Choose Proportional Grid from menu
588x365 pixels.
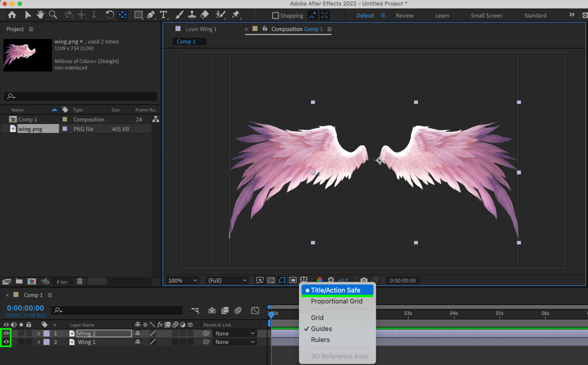coord(337,301)
